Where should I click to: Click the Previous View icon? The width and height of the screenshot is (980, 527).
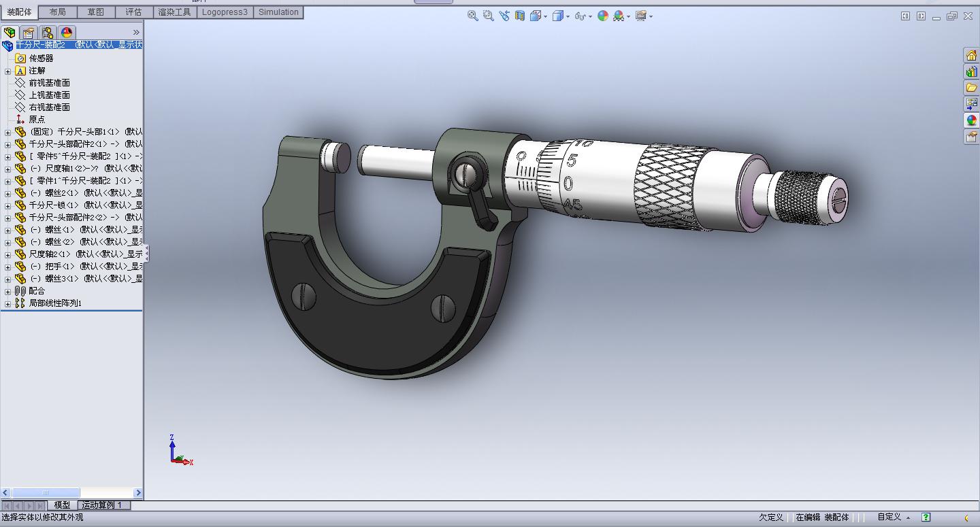[504, 16]
